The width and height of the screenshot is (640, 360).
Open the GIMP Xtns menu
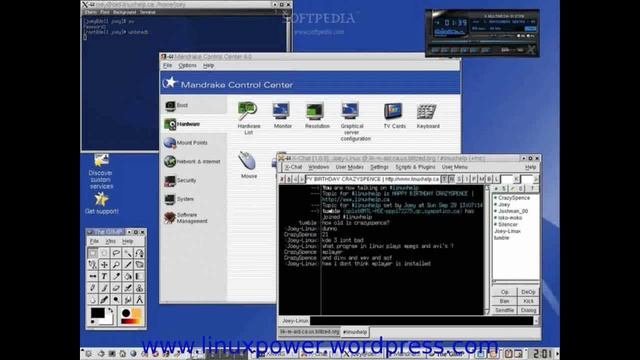(111, 241)
